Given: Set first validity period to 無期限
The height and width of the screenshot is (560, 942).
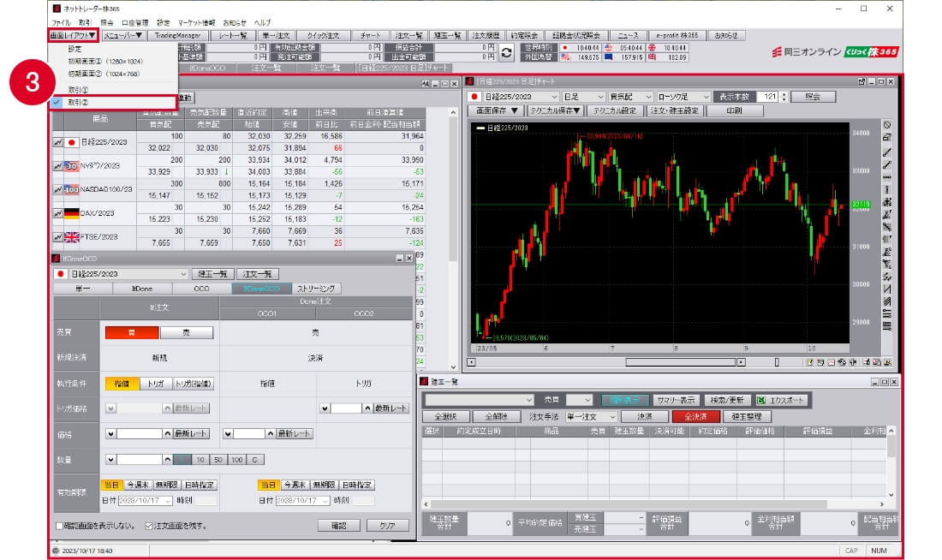Looking at the screenshot, I should tap(166, 485).
